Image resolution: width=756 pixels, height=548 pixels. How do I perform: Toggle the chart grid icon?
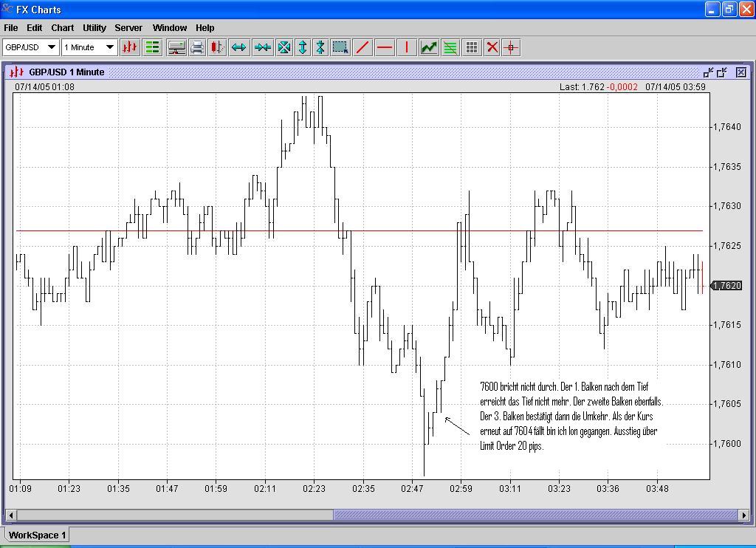click(472, 47)
